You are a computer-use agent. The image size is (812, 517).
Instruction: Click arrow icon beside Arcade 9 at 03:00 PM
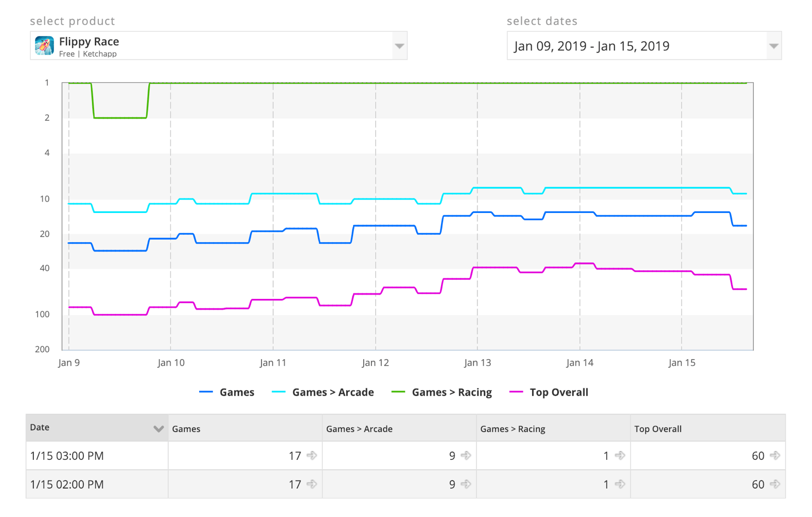click(x=466, y=455)
